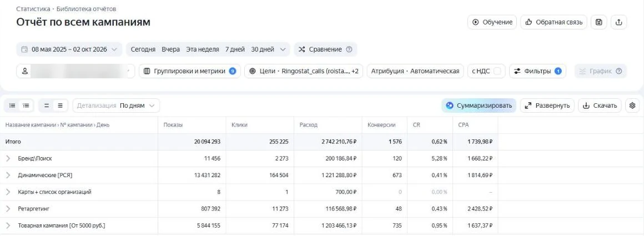Open the date range 08 мая 2025 dropdown
The width and height of the screenshot is (644, 236).
tap(69, 49)
